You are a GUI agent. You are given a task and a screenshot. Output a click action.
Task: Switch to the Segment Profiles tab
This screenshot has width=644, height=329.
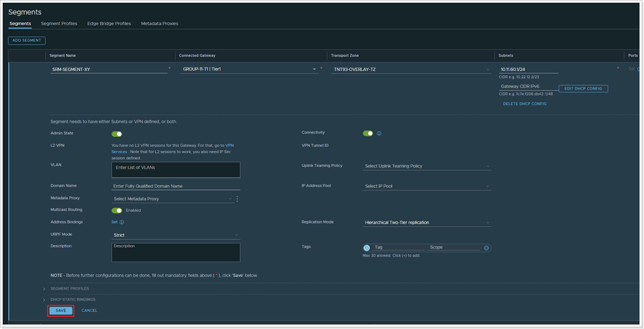[x=59, y=23]
